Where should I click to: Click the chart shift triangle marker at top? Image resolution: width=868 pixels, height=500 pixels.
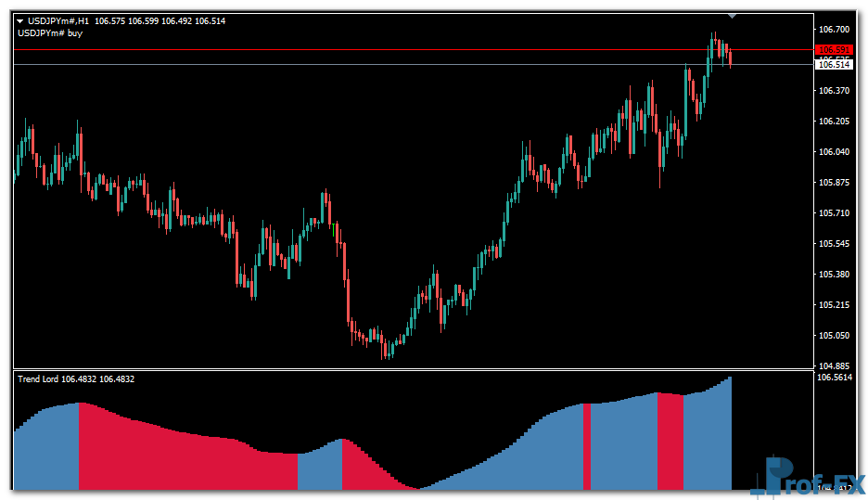pyautogui.click(x=732, y=16)
